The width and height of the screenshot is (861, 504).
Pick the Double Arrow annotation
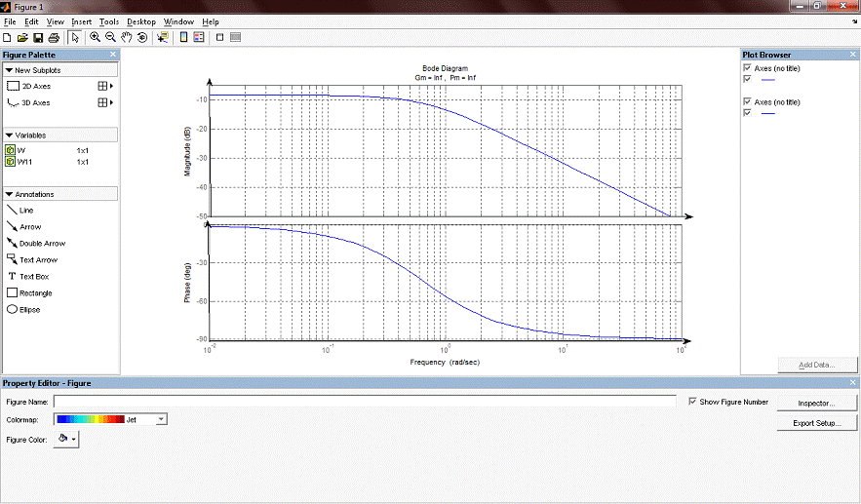click(x=42, y=244)
